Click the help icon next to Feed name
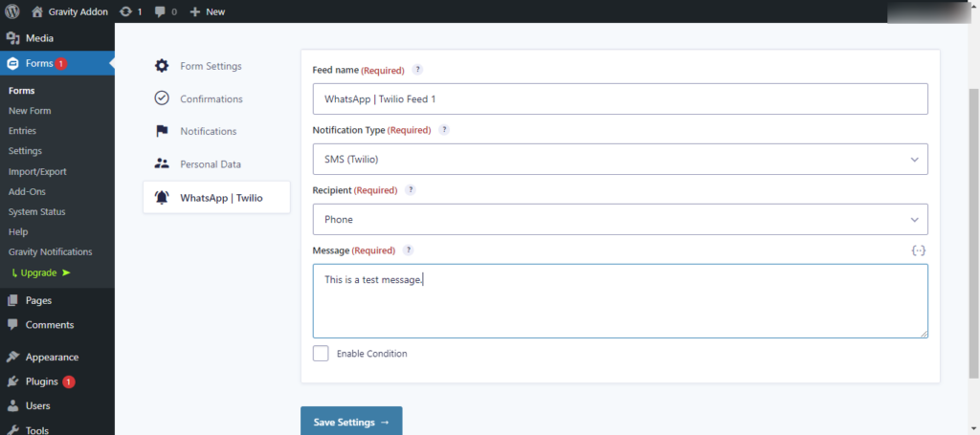The height and width of the screenshot is (435, 980). tap(417, 70)
